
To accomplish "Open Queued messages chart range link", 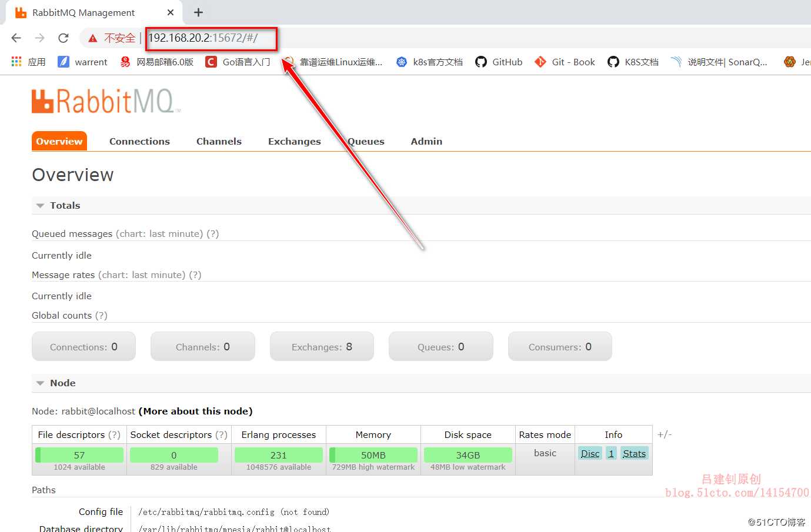I will [x=159, y=233].
